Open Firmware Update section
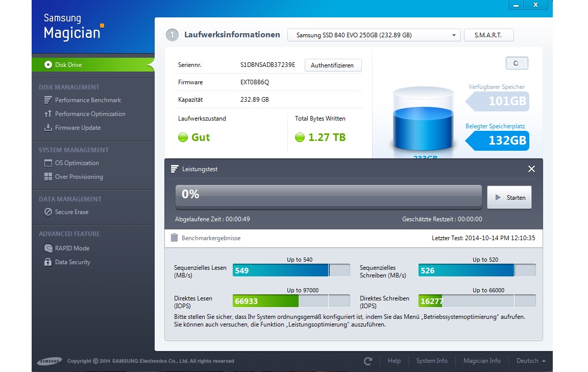Viewport: 588px width, 372px height. click(x=78, y=128)
